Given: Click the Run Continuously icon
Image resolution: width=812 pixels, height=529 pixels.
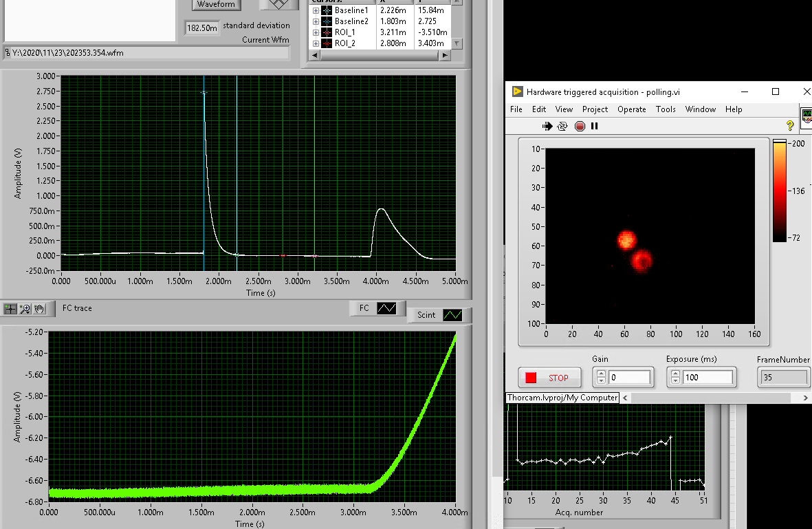Looking at the screenshot, I should (562, 126).
